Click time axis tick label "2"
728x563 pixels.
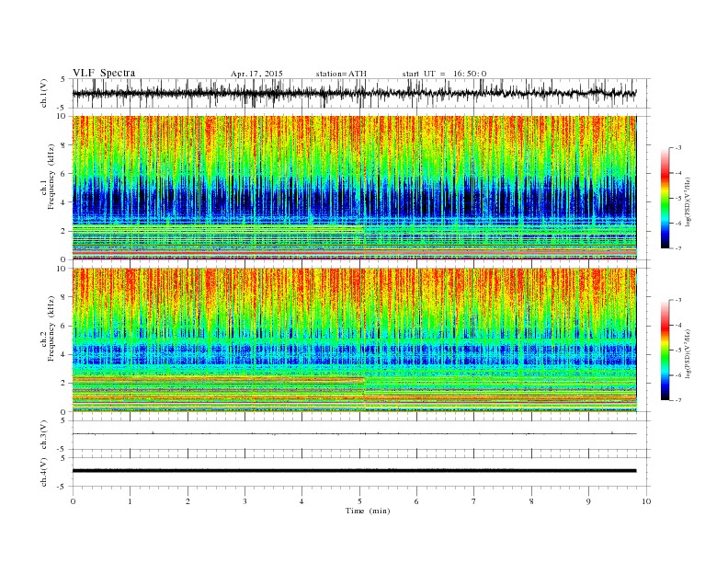pos(188,501)
